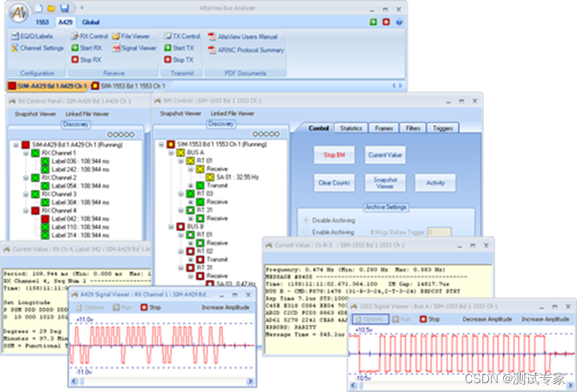Select SIM-1553 Bd 1 1553 Ch 1 device tab
Screen dimensions: 577x392
click(129, 86)
